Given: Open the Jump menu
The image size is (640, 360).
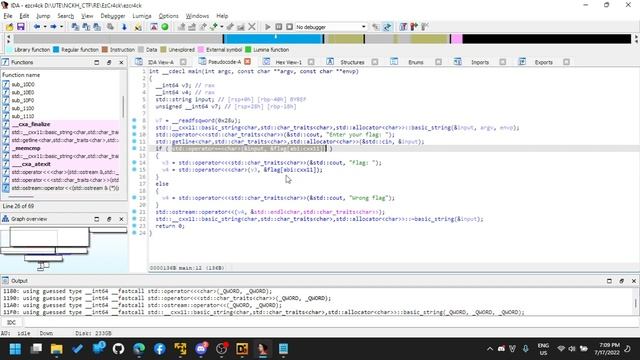Looking at the screenshot, I should tap(43, 16).
